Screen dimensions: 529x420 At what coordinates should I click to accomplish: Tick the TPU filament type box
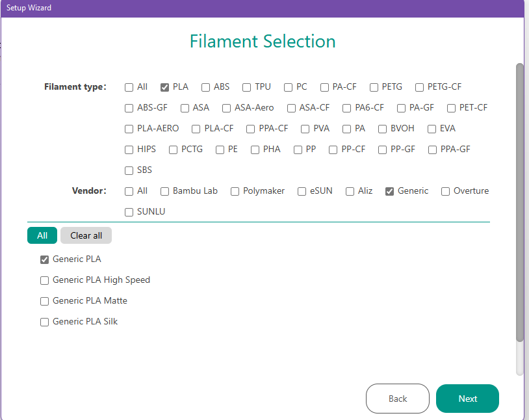click(247, 87)
